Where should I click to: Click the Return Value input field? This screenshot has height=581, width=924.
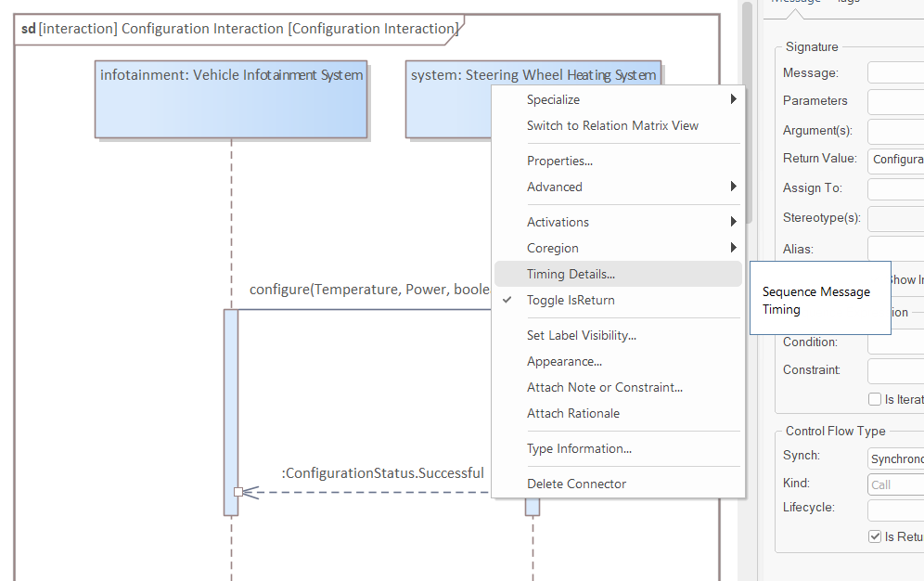tap(896, 160)
